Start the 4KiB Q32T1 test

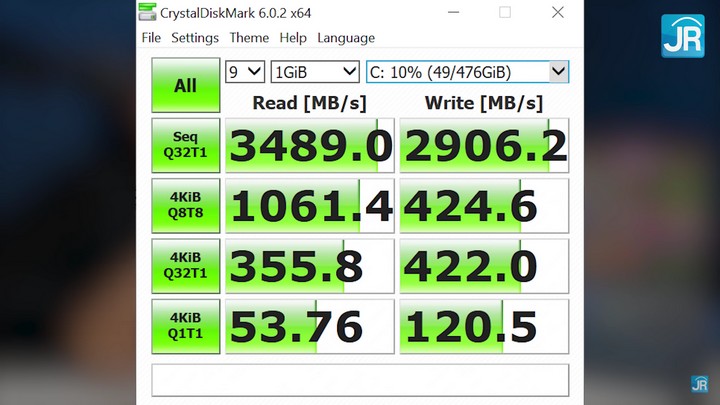coord(186,266)
